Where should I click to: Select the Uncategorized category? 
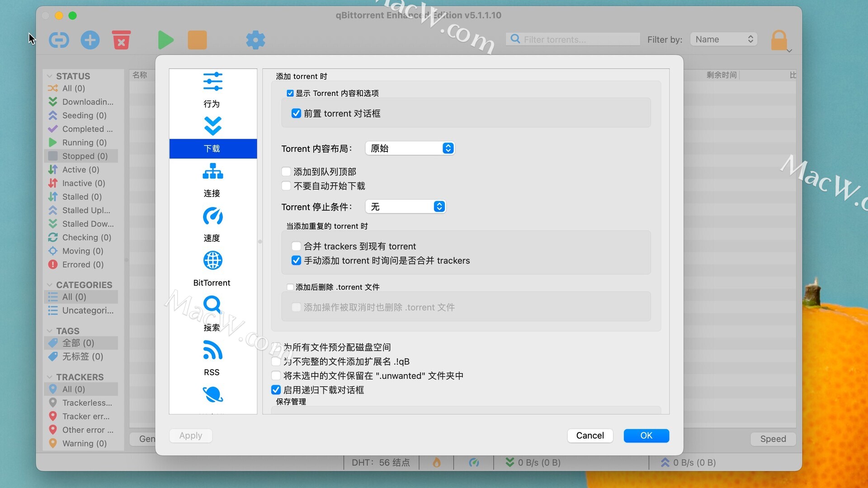[81, 310]
